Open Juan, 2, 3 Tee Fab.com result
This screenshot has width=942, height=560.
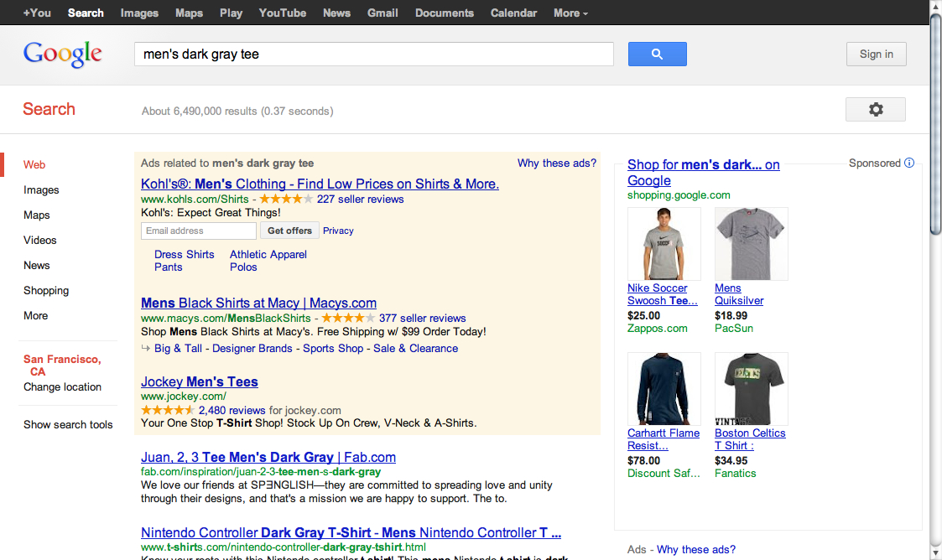pos(268,458)
